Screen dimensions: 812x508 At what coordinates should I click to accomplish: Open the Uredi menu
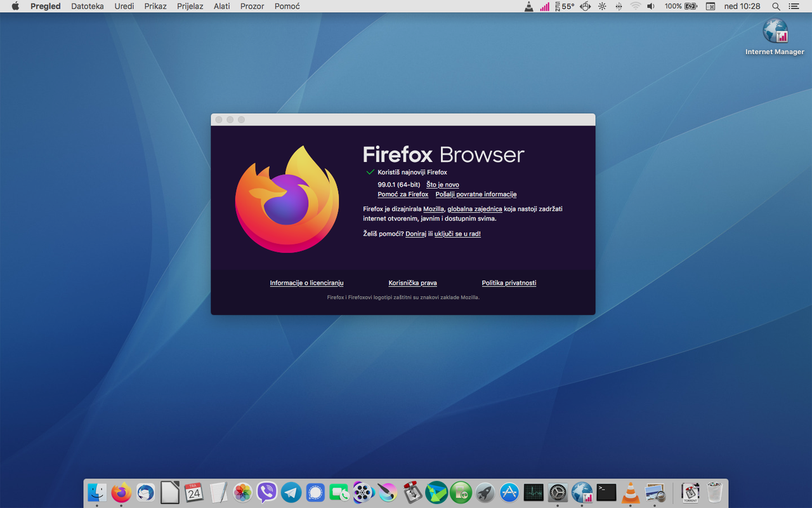[124, 6]
